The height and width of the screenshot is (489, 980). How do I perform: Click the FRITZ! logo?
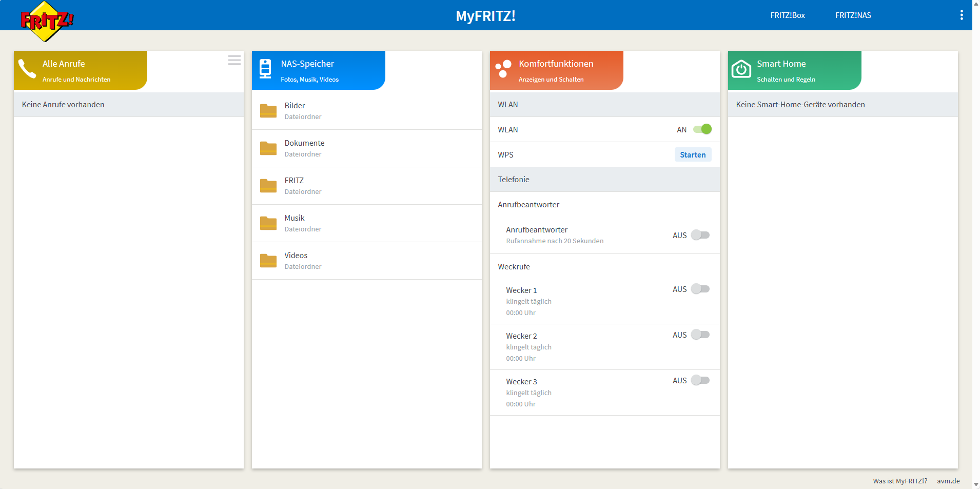[x=47, y=21]
